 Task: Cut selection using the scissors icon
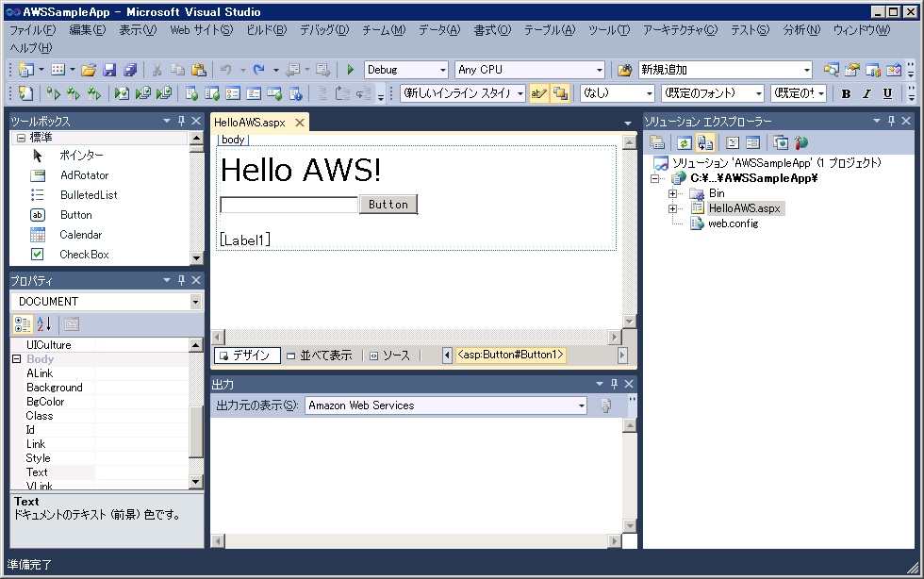click(x=157, y=70)
